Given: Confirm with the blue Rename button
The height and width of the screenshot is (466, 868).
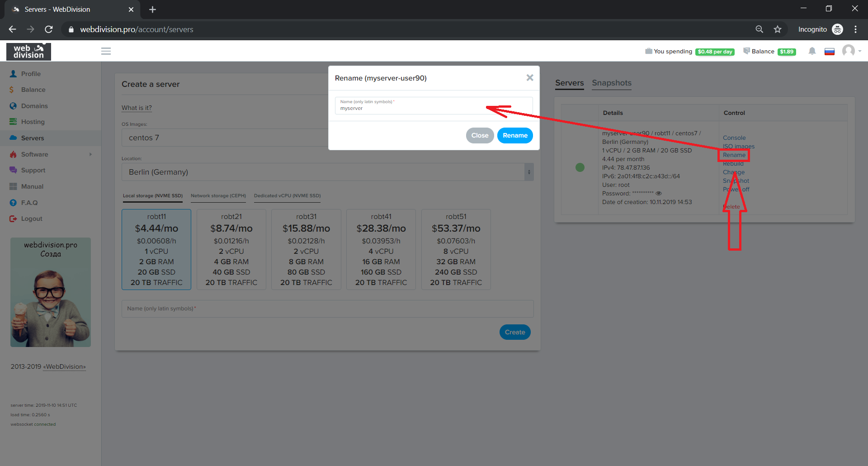Looking at the screenshot, I should 515,135.
